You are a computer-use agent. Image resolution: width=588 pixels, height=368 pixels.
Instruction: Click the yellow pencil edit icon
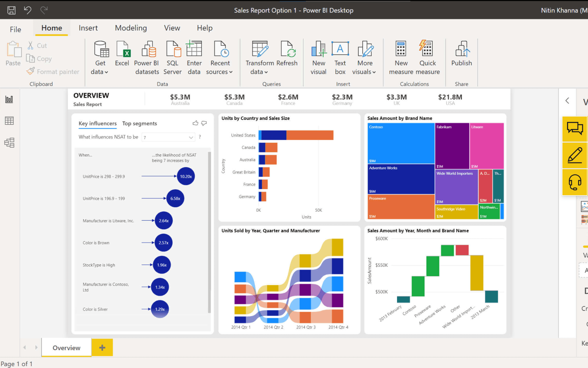(x=574, y=156)
